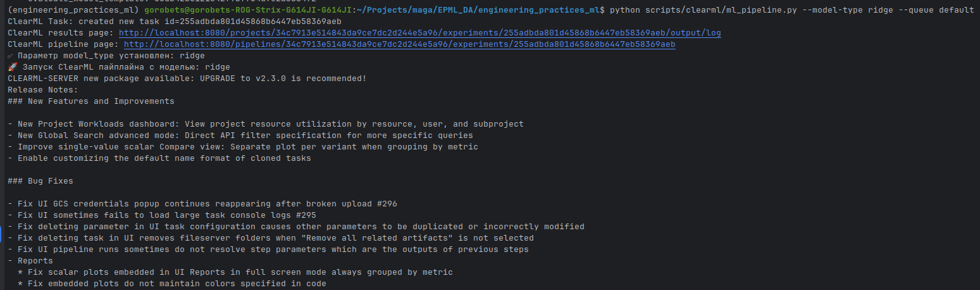Open the ClearML pipeline page link
980x290 pixels.
click(399, 44)
